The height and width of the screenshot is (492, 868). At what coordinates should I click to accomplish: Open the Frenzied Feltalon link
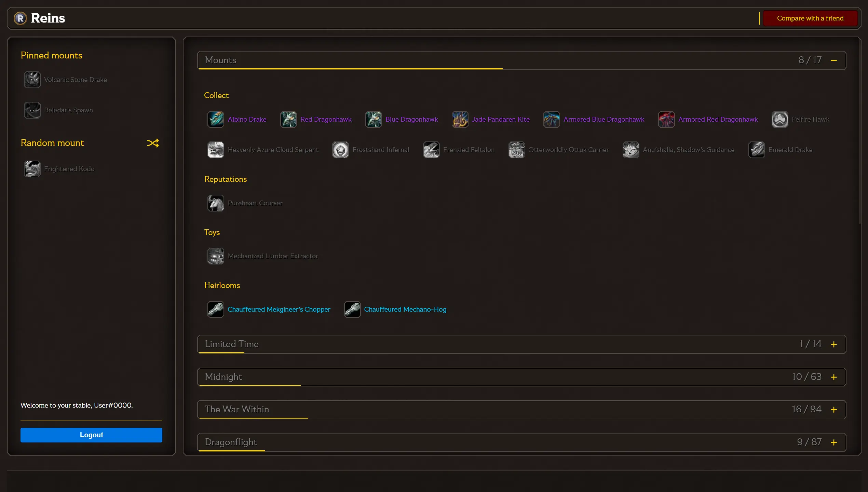(469, 150)
